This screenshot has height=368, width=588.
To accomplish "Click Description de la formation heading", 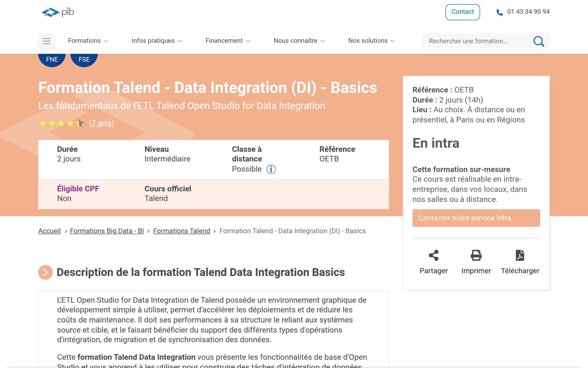I will pos(200,272).
